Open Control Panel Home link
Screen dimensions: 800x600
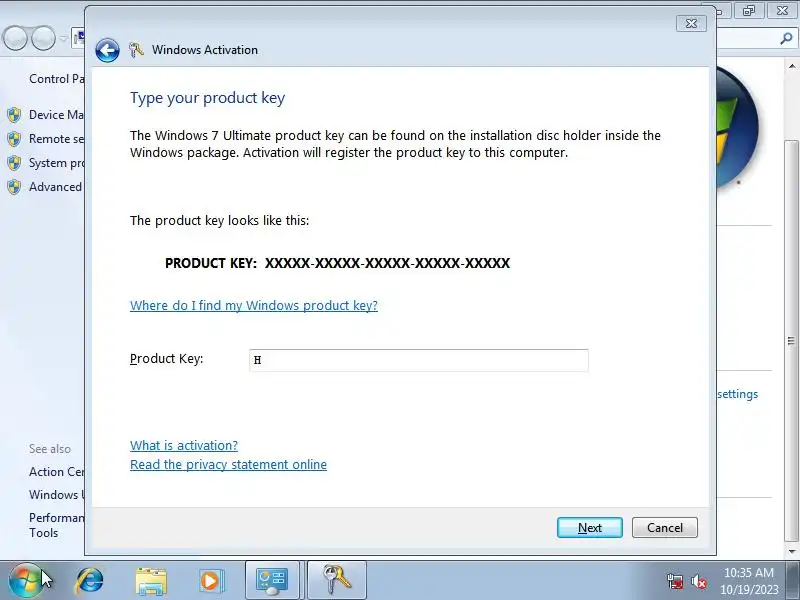56,79
